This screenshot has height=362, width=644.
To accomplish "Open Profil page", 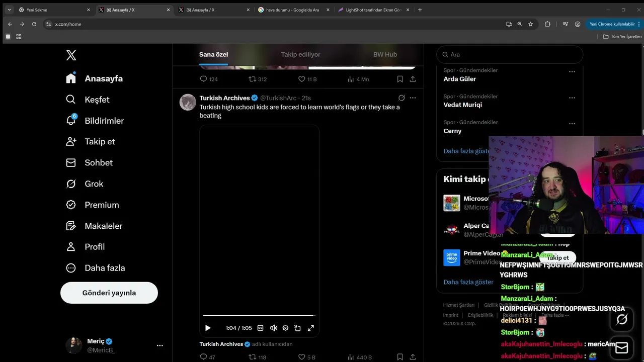I will [86, 247].
